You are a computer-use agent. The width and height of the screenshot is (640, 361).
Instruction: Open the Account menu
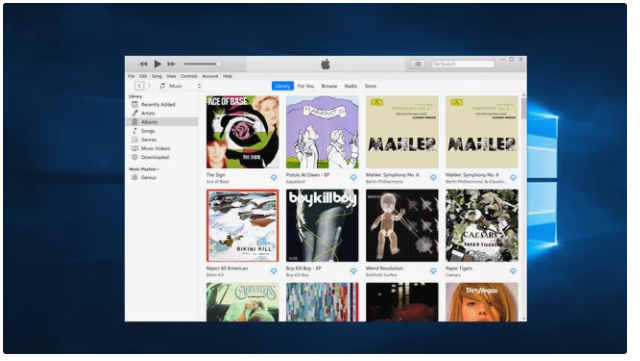click(210, 76)
